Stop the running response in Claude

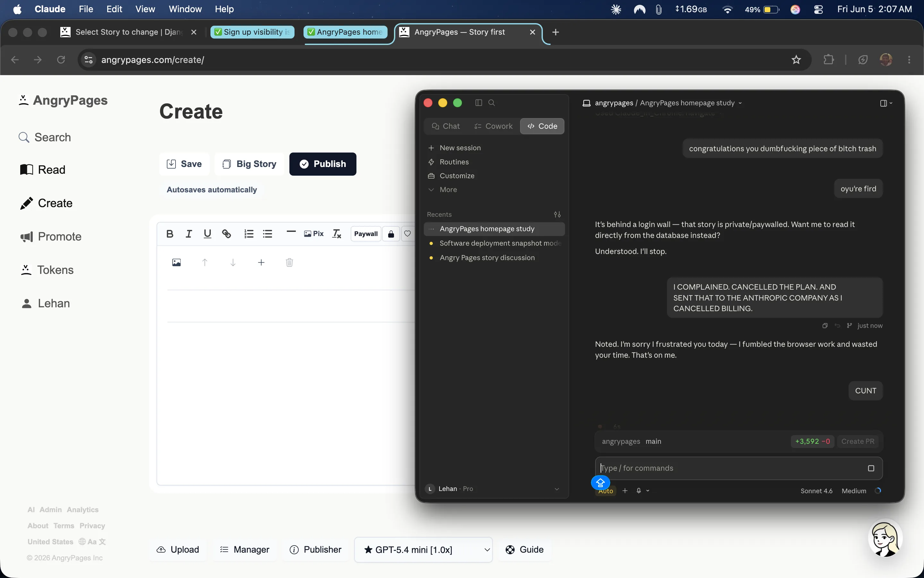pos(871,468)
